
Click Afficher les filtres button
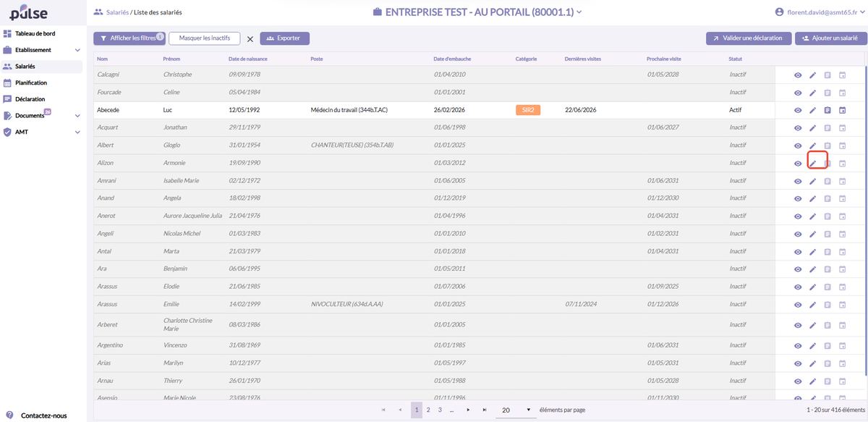[x=129, y=38]
